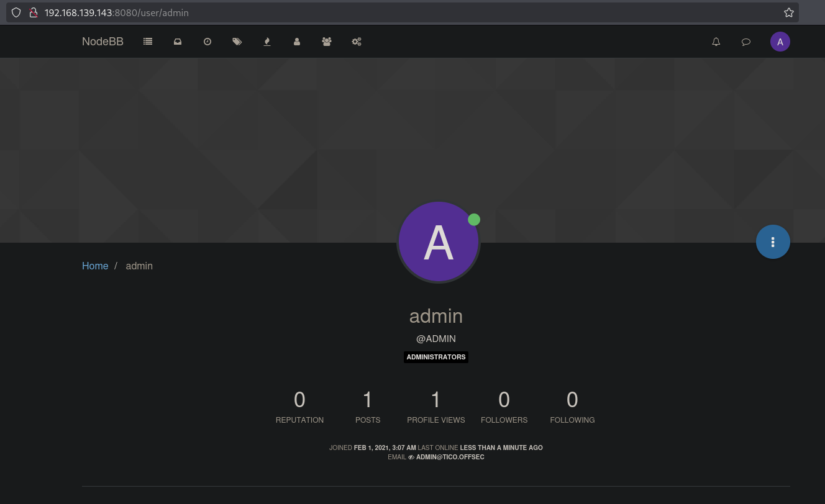The width and height of the screenshot is (825, 504).
Task: Expand the blue three-dot profile menu
Action: point(773,241)
